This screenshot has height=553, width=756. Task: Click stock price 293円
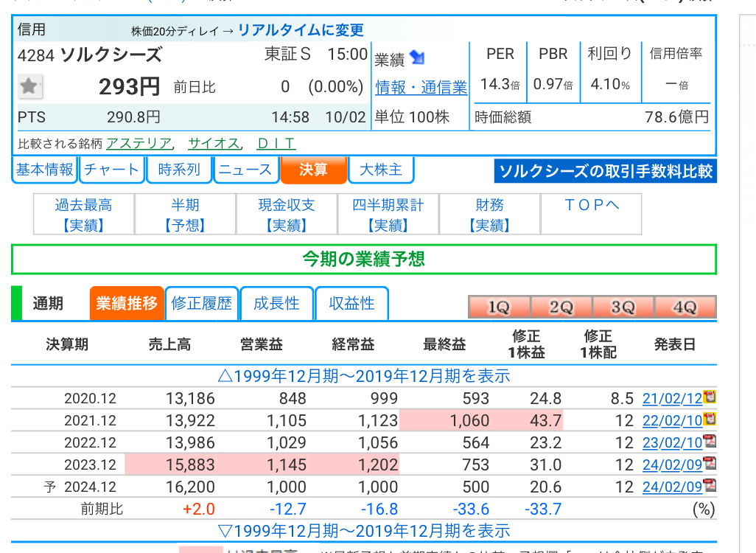pyautogui.click(x=129, y=87)
